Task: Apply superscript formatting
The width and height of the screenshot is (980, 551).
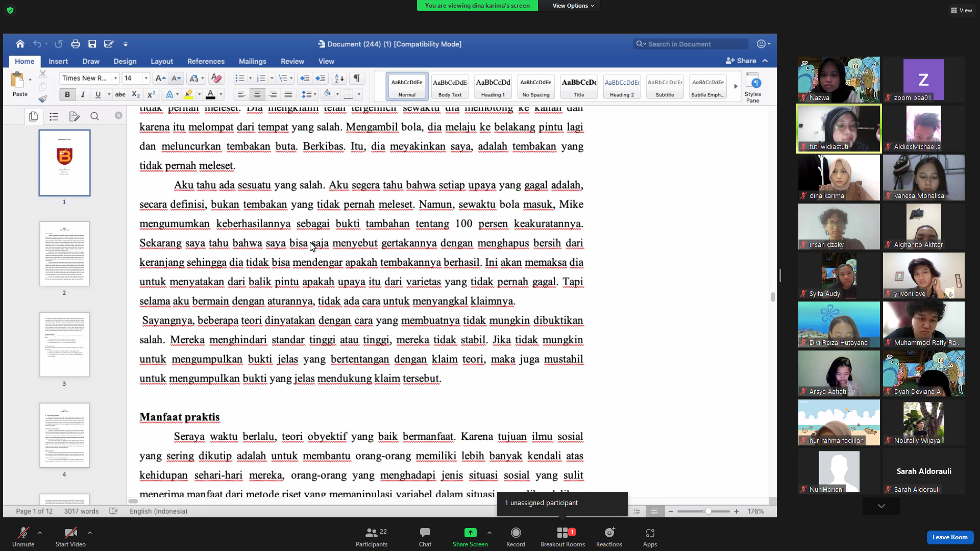Action: point(151,94)
